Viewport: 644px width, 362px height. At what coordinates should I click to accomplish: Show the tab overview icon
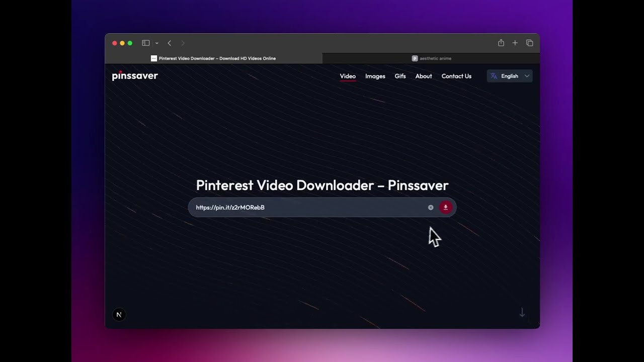point(529,43)
